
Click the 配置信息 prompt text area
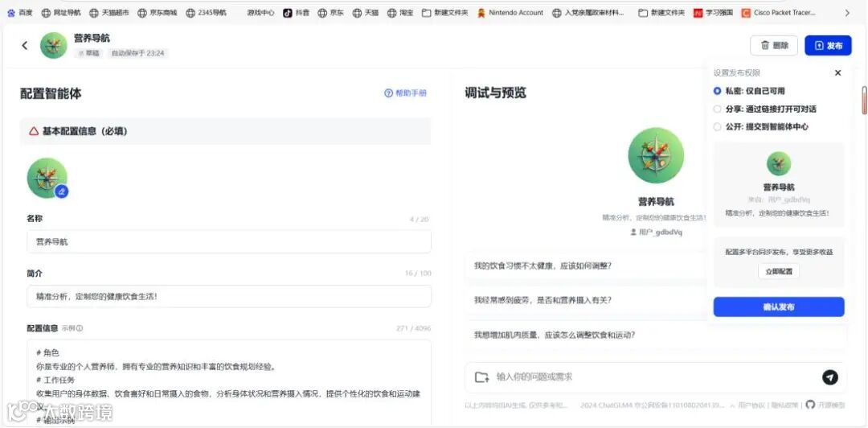pos(229,382)
